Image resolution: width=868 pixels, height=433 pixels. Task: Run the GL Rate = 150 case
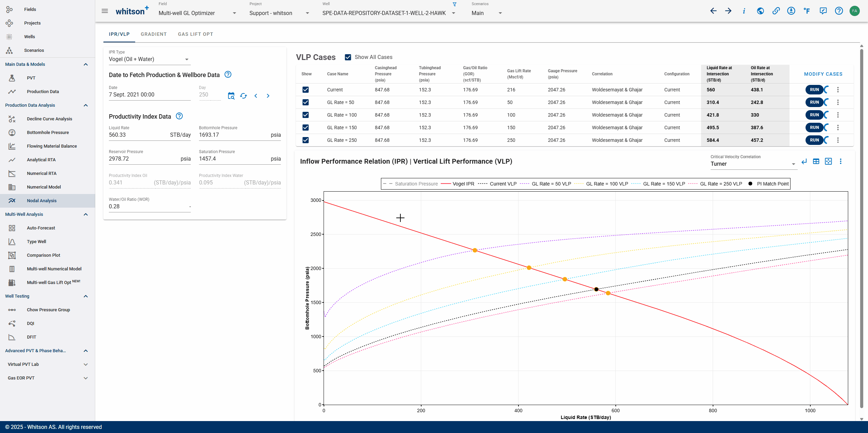[x=814, y=128]
